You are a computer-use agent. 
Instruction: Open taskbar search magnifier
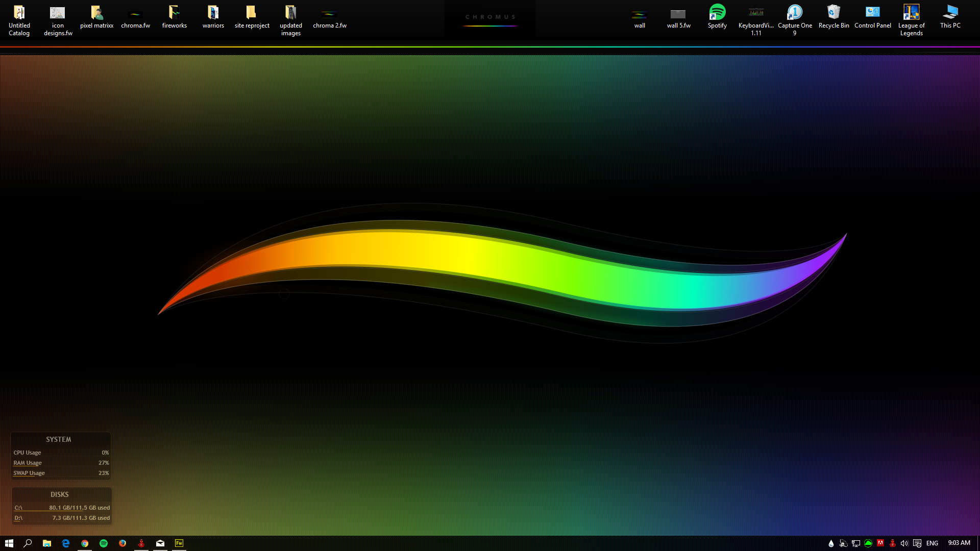[28, 543]
